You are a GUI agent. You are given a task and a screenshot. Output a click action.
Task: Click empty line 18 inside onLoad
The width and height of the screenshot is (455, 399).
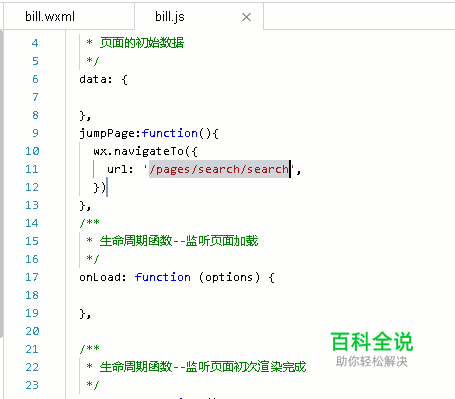(x=260, y=295)
